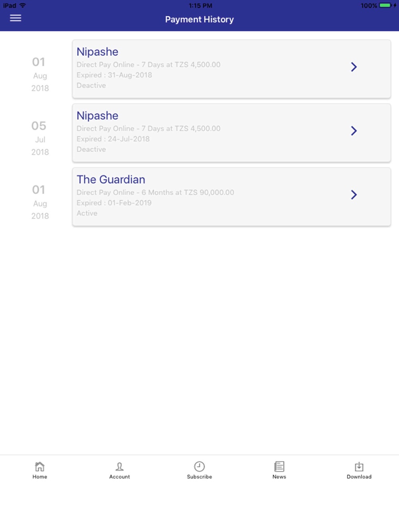Open the hamburger menu
The height and width of the screenshot is (532, 399).
(16, 18)
